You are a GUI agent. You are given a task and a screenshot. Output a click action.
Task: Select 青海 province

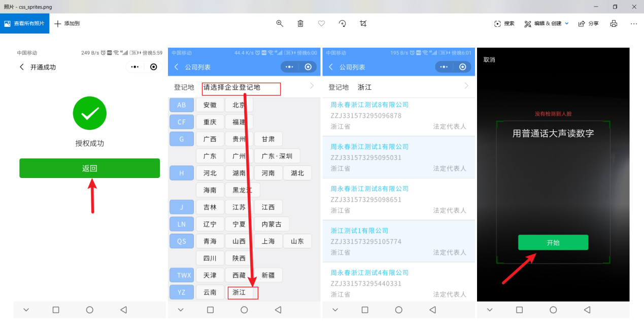[210, 241]
